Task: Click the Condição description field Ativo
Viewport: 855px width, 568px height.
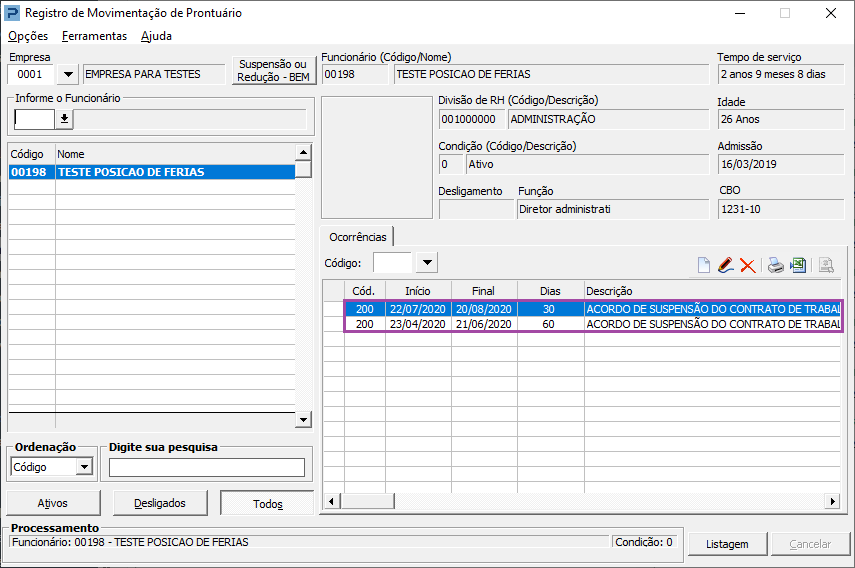Action: pyautogui.click(x=587, y=164)
